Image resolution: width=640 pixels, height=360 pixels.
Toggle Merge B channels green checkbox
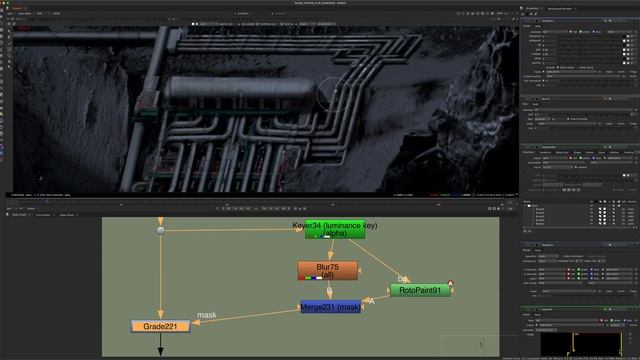click(x=579, y=274)
